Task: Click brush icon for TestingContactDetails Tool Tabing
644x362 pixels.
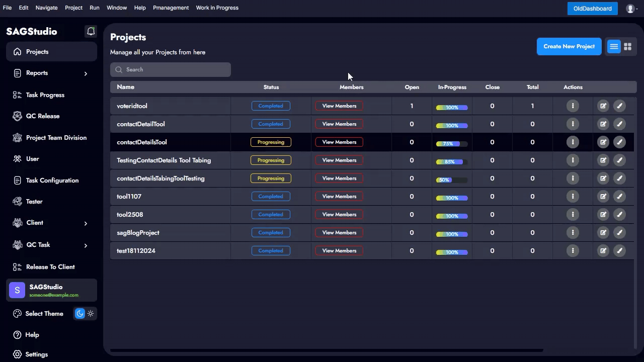Action: (x=619, y=160)
